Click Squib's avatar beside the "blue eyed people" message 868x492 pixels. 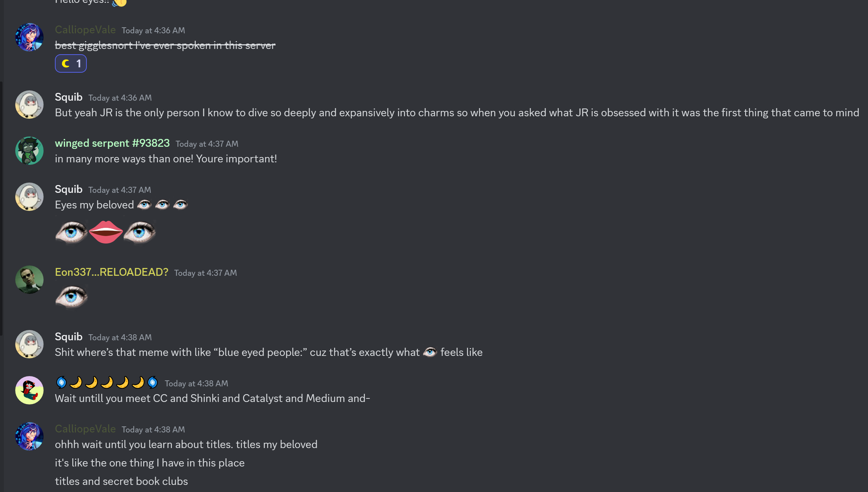29,344
